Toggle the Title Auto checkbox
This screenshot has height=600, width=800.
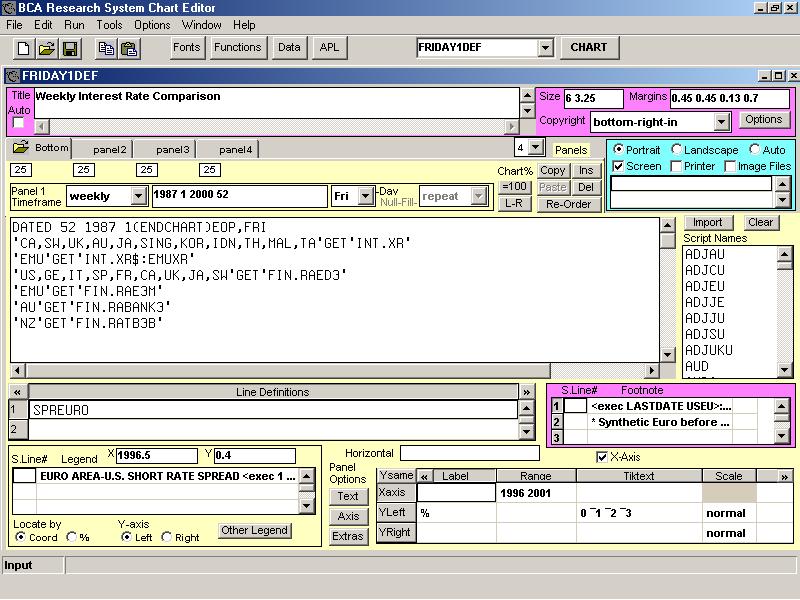[18, 123]
